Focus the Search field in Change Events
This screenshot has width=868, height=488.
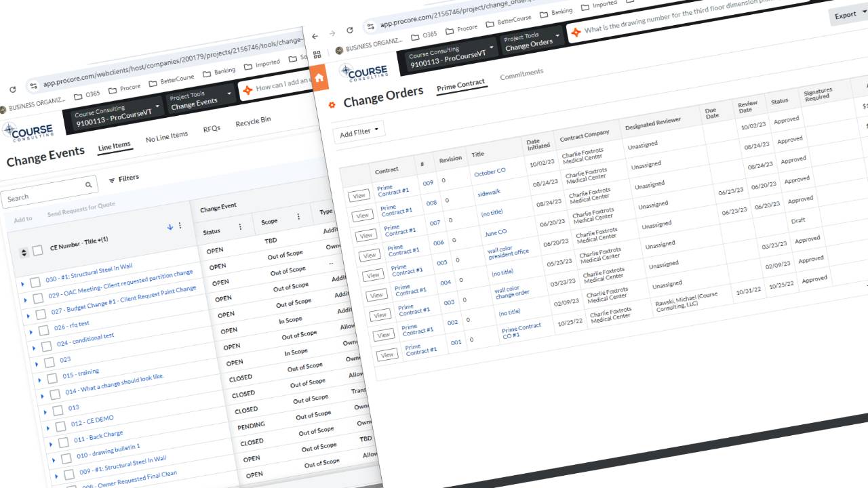coord(49,192)
